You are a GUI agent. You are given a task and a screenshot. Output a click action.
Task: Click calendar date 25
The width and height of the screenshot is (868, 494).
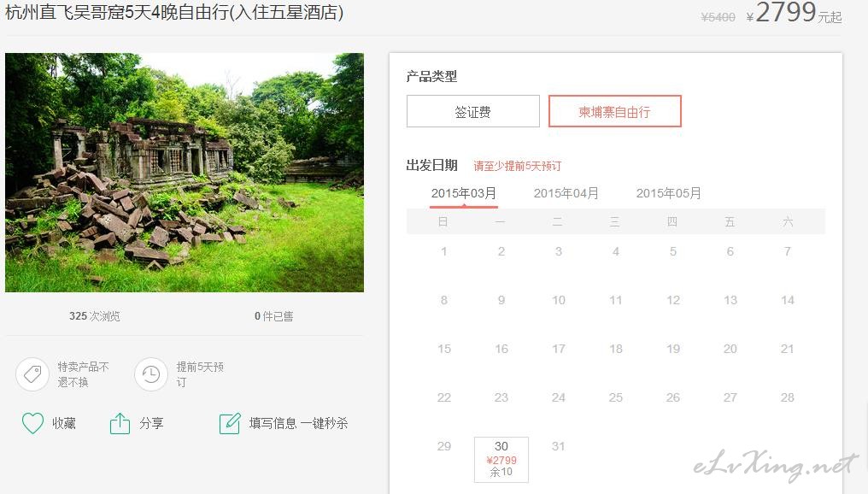tap(616, 397)
